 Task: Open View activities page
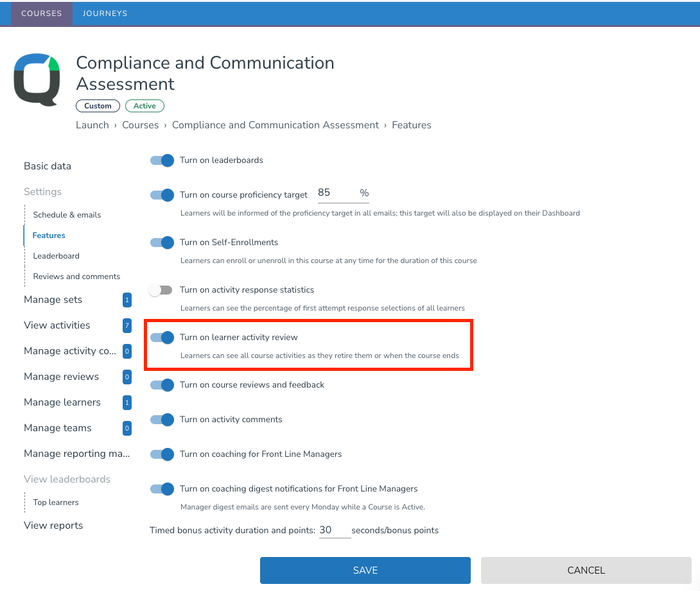click(x=57, y=325)
